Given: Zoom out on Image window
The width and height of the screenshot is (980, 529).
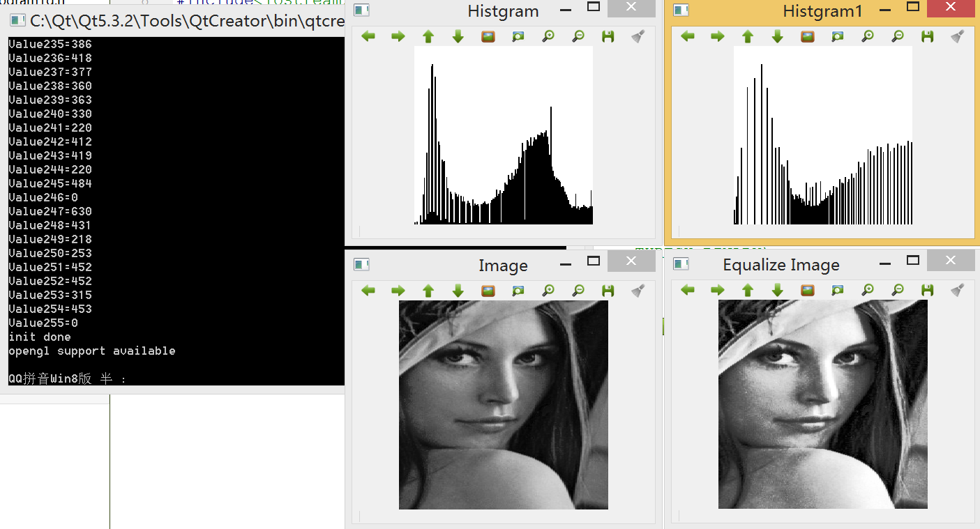Looking at the screenshot, I should 578,291.
